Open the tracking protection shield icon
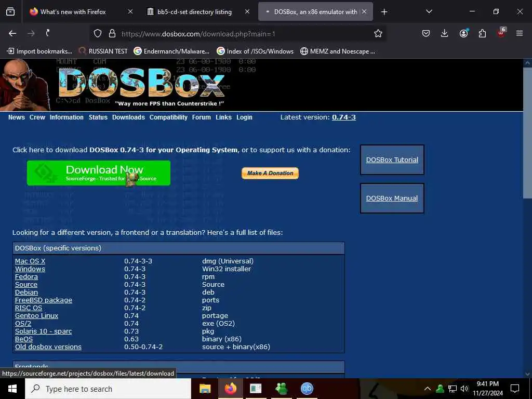This screenshot has height=399, width=532. pos(98,33)
